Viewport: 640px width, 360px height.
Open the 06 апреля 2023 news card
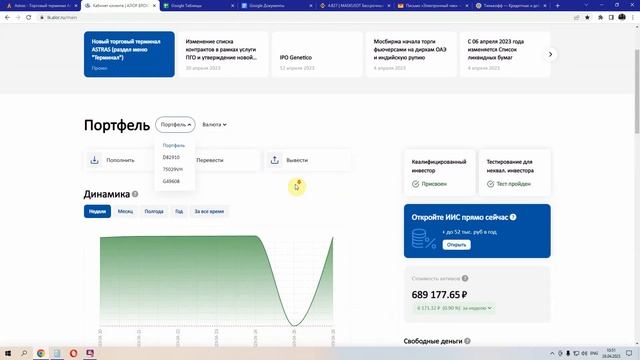point(505,54)
